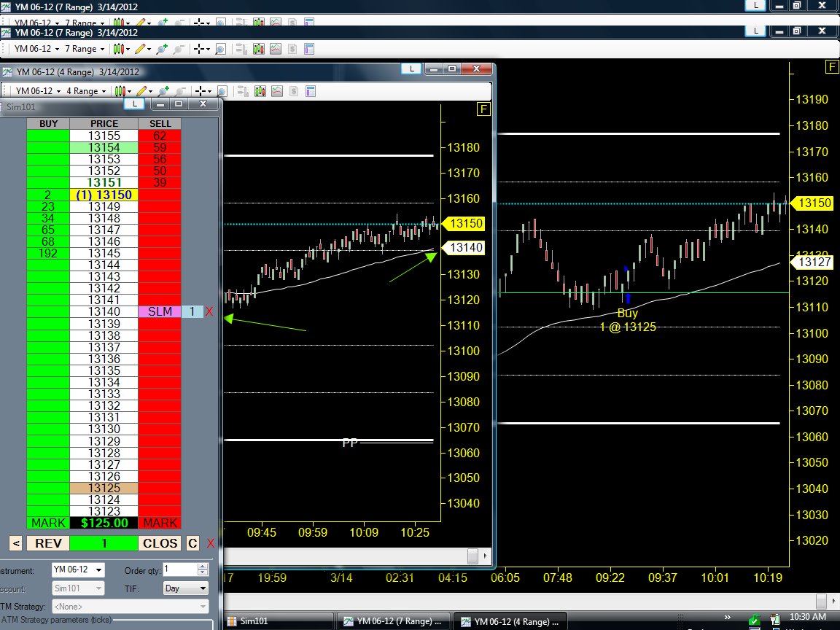Click zoom frame magnifier in 7 Range toolbar

(x=220, y=49)
